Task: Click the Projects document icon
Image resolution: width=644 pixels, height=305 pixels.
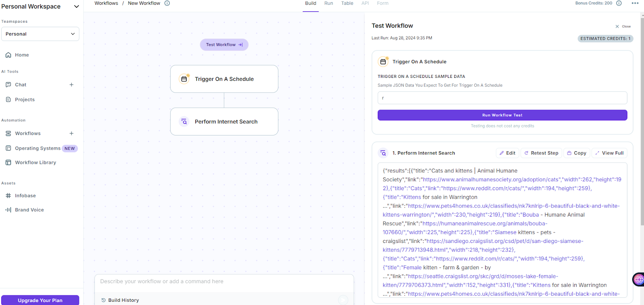Action: coord(8,99)
